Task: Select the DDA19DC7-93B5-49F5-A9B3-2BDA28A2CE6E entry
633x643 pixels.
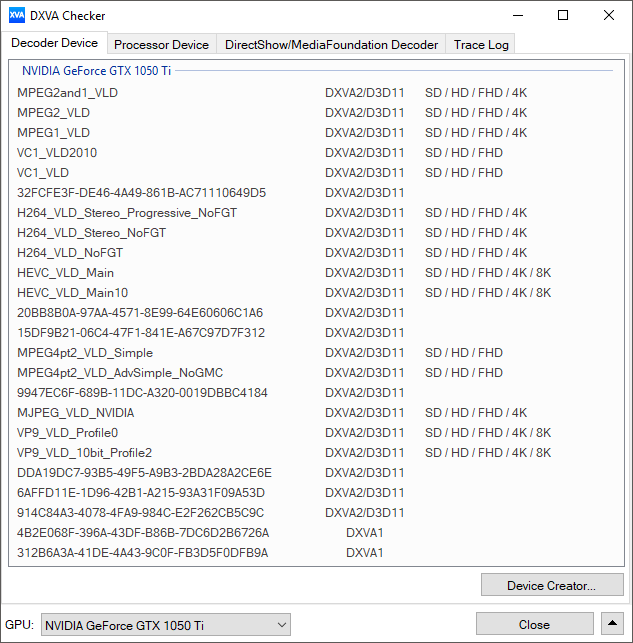Action: pyautogui.click(x=316, y=473)
